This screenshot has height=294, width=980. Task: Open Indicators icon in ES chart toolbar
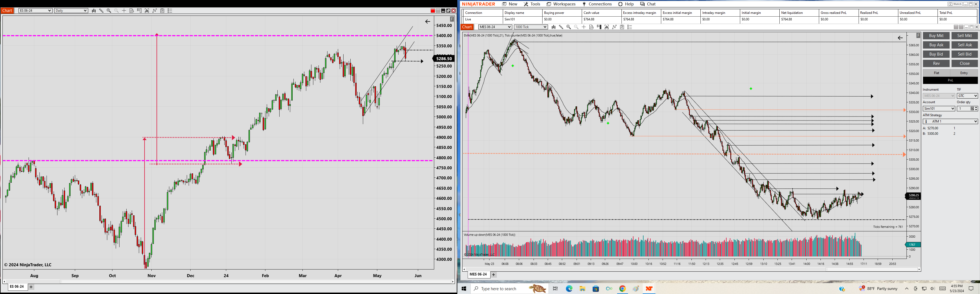(147, 11)
